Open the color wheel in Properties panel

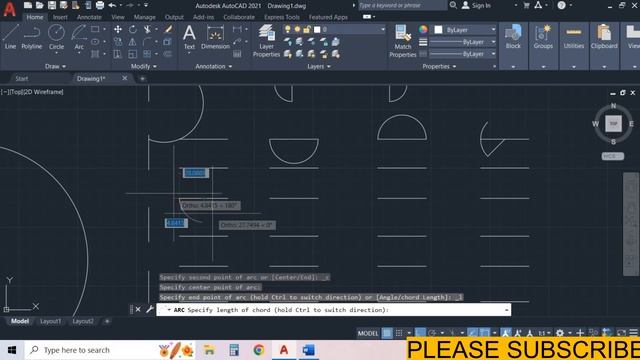pyautogui.click(x=423, y=29)
